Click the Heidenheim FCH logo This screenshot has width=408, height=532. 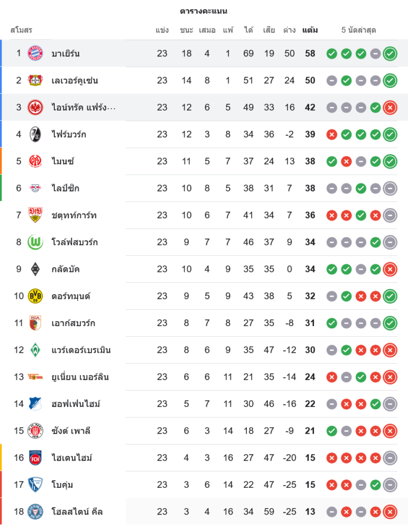tap(35, 458)
